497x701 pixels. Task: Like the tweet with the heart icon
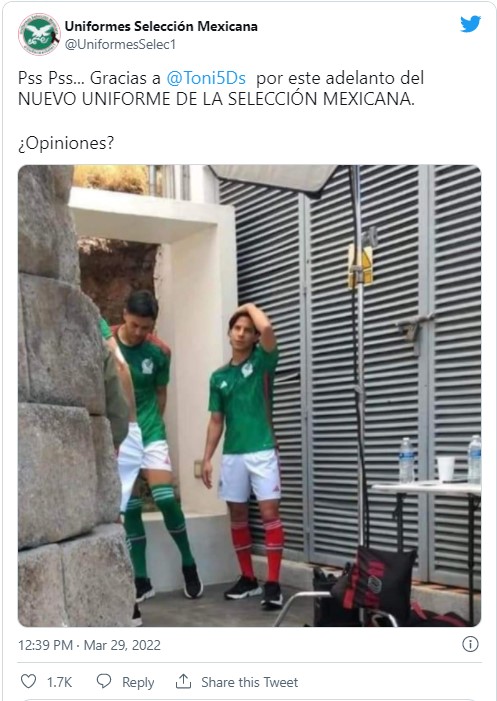[29, 681]
